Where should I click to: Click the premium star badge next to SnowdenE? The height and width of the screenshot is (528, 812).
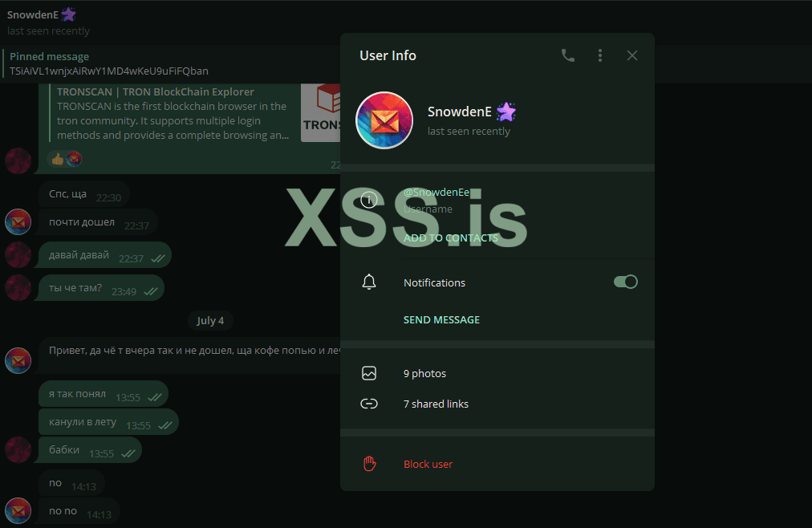tap(506, 112)
